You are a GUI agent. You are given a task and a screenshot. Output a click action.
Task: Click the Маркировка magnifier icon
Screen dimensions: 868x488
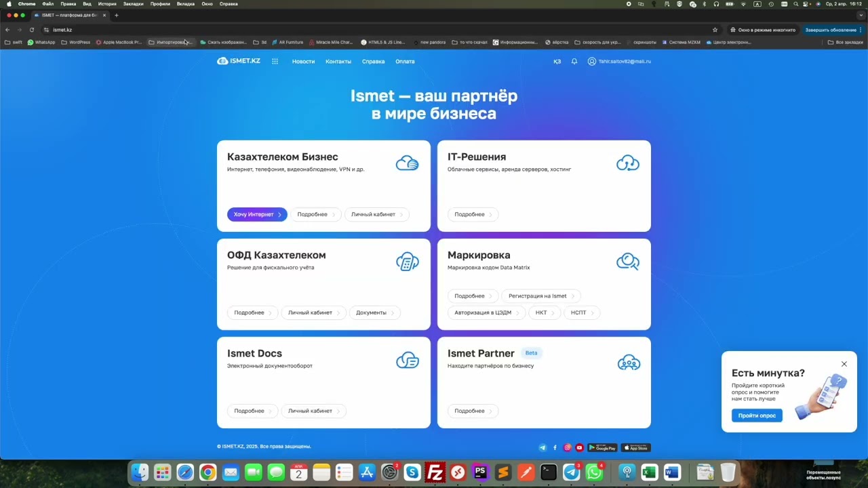tap(628, 262)
